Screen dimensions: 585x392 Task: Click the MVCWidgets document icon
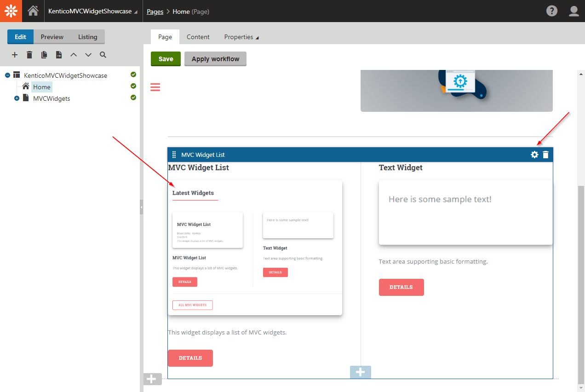26,98
